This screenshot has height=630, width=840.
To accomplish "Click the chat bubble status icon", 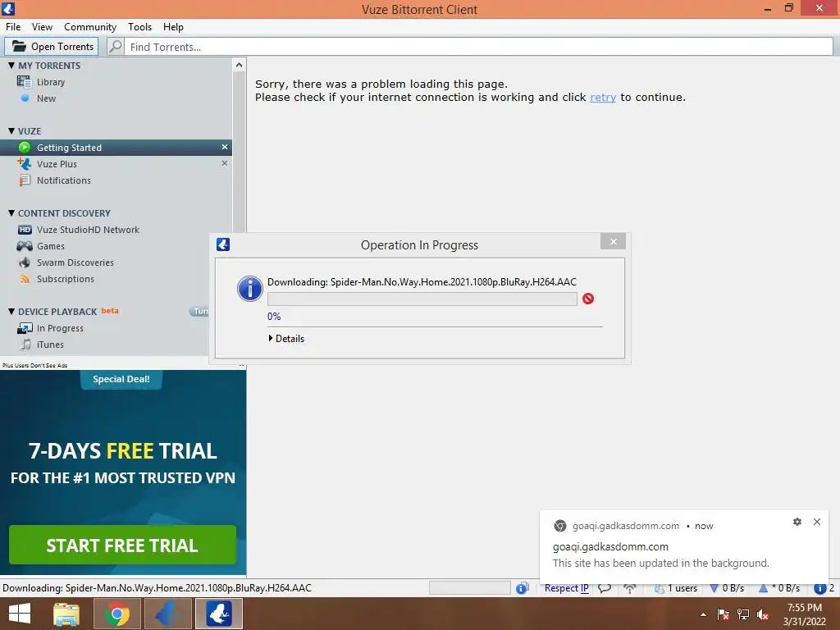I will (x=605, y=588).
